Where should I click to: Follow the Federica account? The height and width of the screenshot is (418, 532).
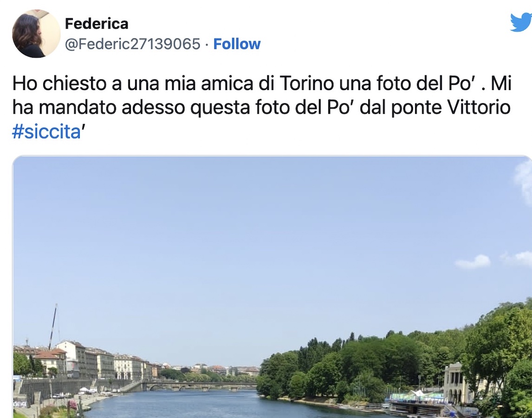point(237,44)
